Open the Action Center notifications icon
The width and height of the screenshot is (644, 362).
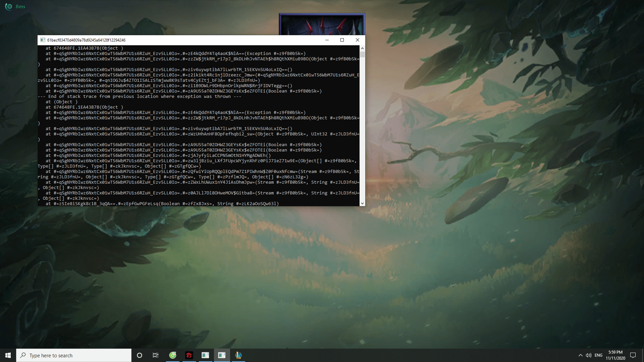tap(633, 355)
